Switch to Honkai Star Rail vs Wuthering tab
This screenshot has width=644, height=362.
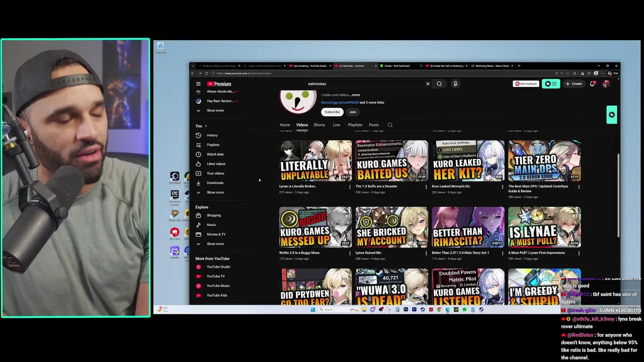[446, 66]
